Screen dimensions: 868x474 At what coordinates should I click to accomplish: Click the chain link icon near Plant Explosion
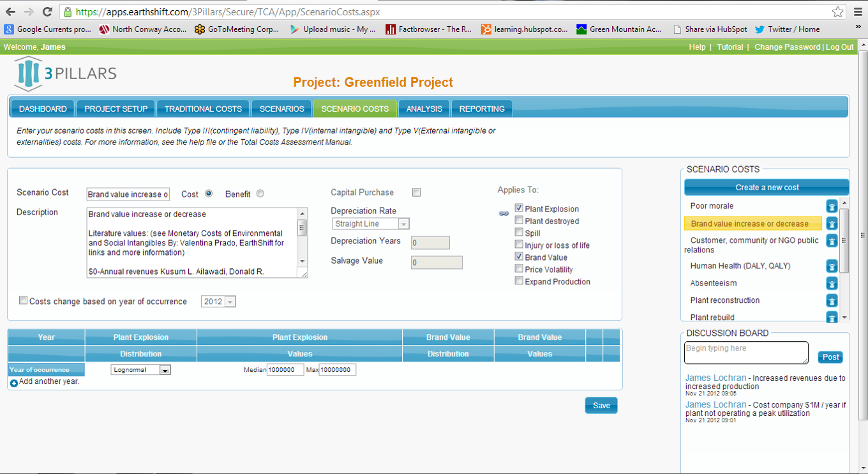(x=504, y=213)
